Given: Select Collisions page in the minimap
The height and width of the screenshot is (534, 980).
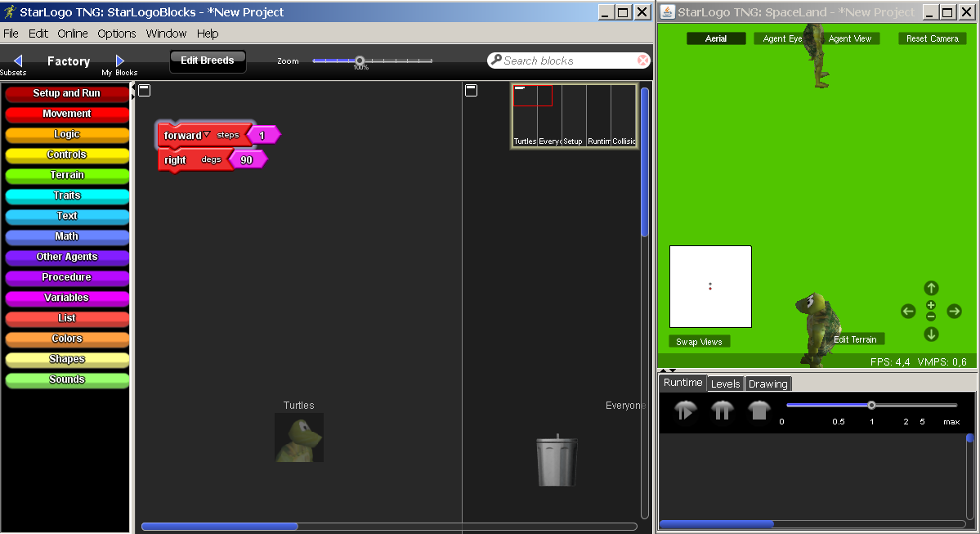Looking at the screenshot, I should tap(623, 115).
